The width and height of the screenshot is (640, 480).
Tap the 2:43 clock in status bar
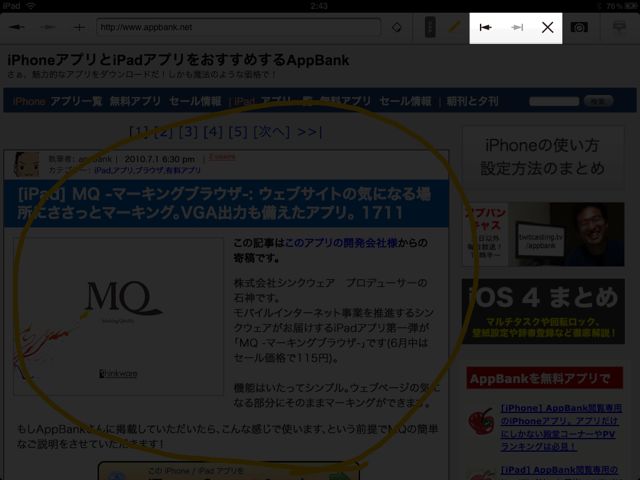(x=319, y=6)
